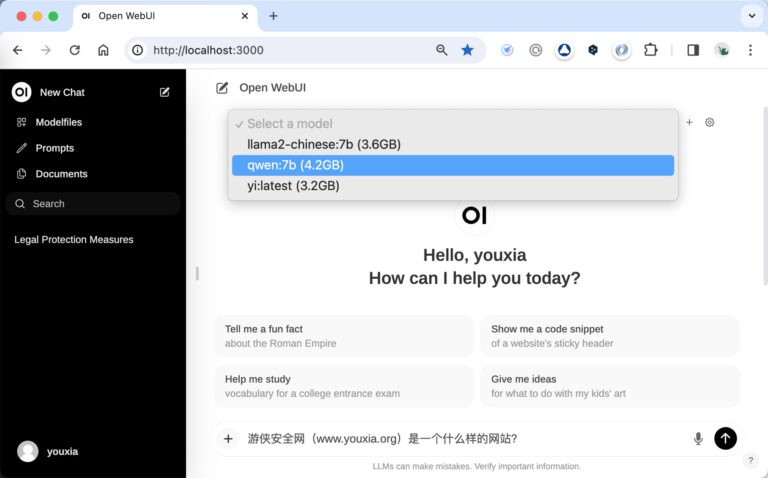Click the header new chat pencil icon
This screenshot has width=768, height=478.
(222, 88)
